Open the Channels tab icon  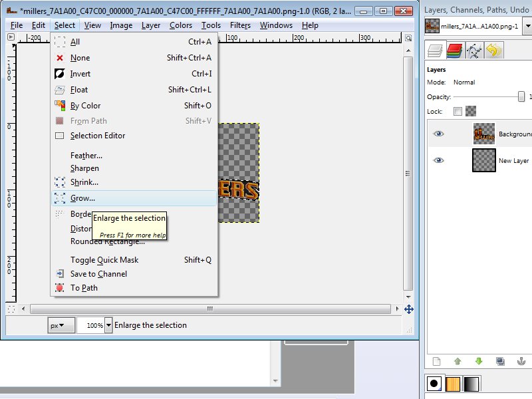[454, 50]
